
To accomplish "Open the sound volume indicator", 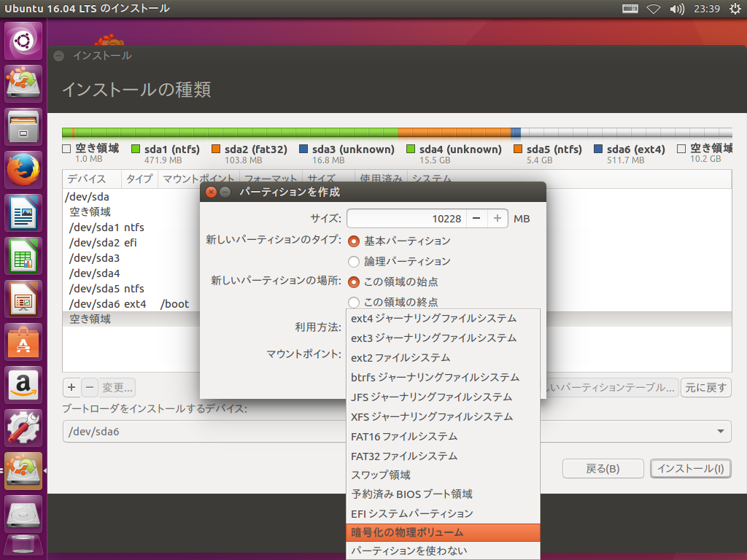I will [x=676, y=9].
